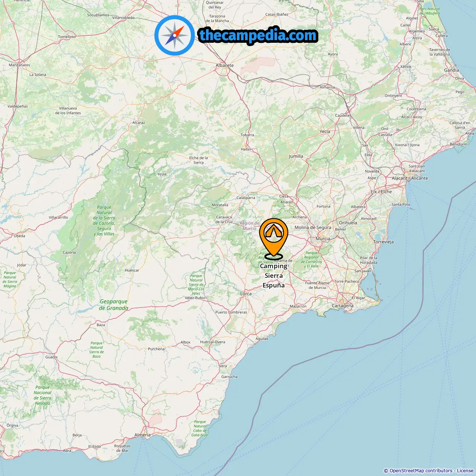Click the compass logo icon
476x476 pixels.
pyautogui.click(x=174, y=35)
